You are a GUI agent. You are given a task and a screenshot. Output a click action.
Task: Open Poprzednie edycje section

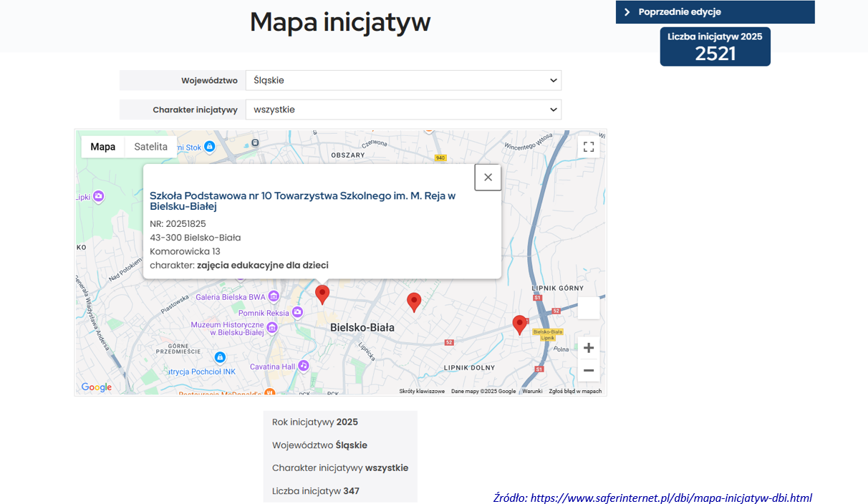click(x=715, y=12)
